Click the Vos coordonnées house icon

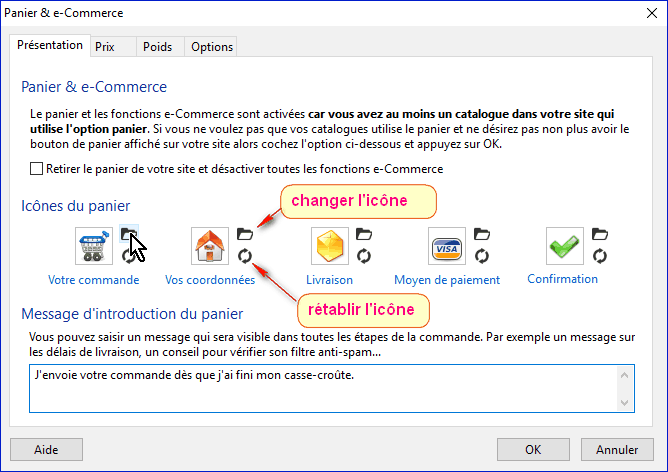point(208,245)
